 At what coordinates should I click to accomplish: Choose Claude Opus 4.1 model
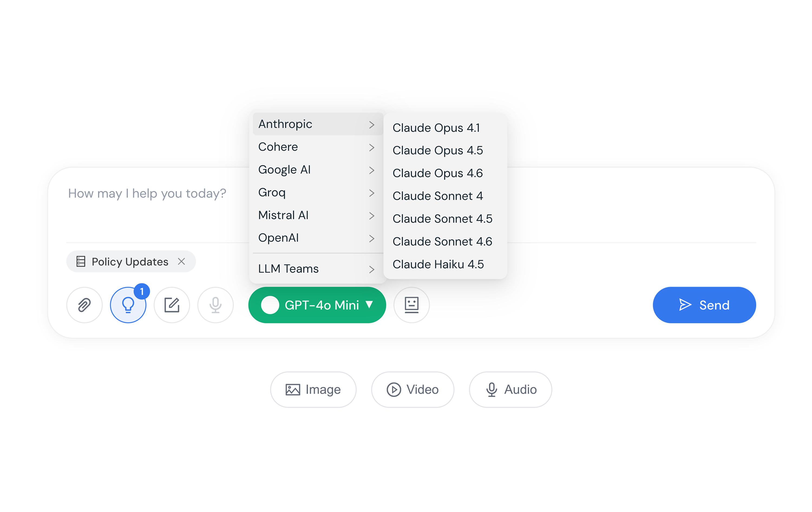(445, 128)
